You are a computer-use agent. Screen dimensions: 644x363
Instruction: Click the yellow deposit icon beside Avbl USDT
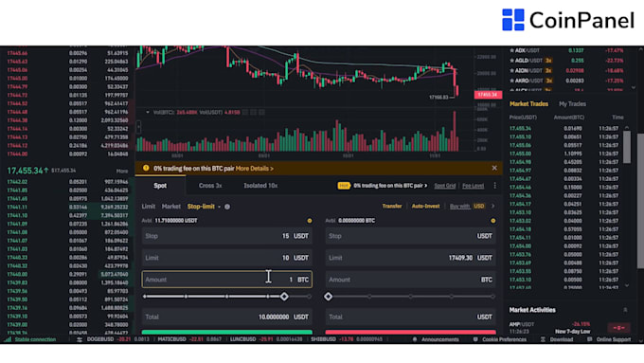click(310, 221)
